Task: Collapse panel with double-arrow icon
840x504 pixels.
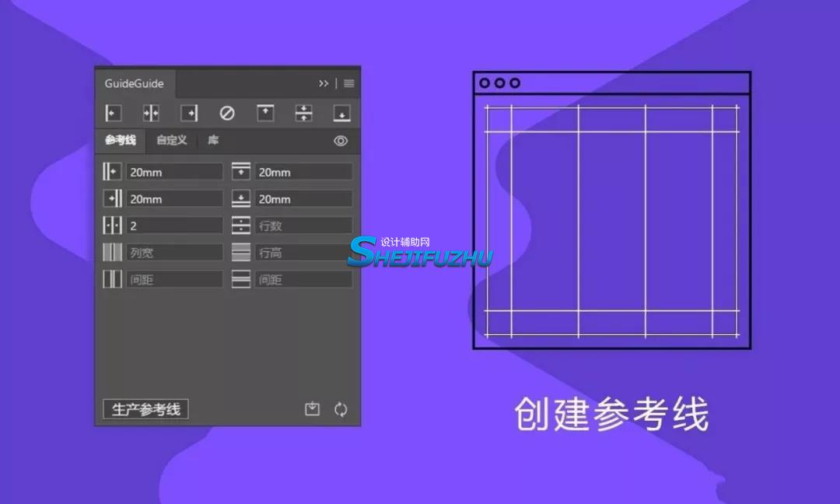Action: pyautogui.click(x=324, y=83)
